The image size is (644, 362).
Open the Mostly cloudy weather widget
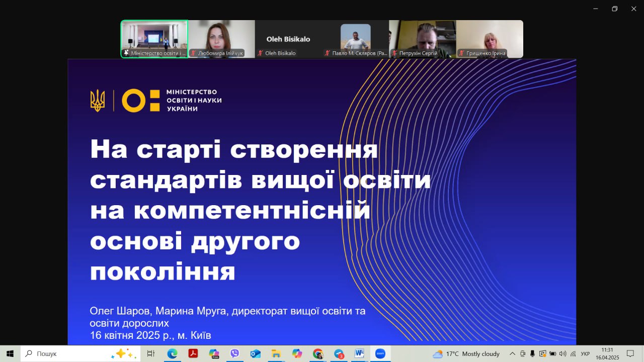[x=466, y=353]
